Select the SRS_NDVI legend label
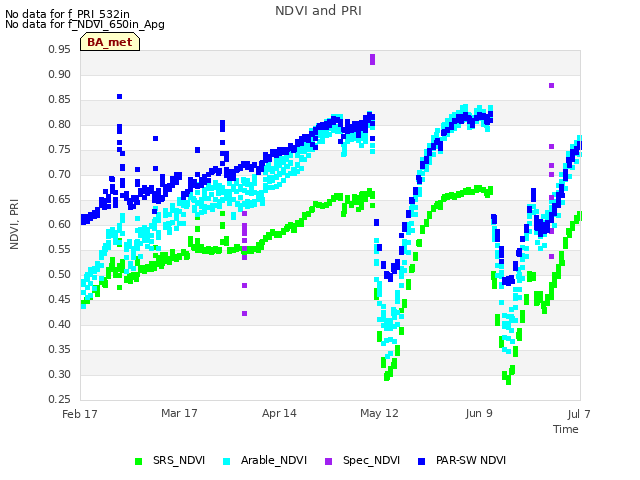Image resolution: width=640 pixels, height=480 pixels. pos(179,460)
